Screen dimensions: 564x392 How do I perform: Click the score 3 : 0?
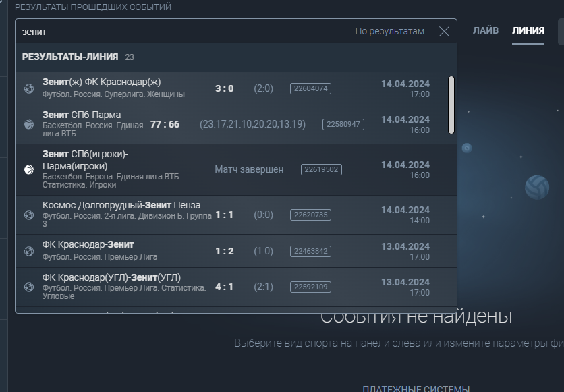coord(225,88)
